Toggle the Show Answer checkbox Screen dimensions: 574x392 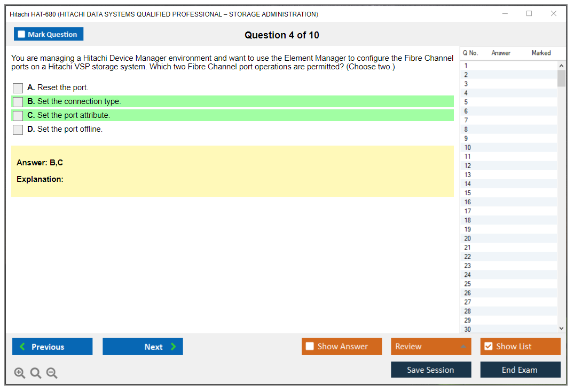pyautogui.click(x=310, y=347)
